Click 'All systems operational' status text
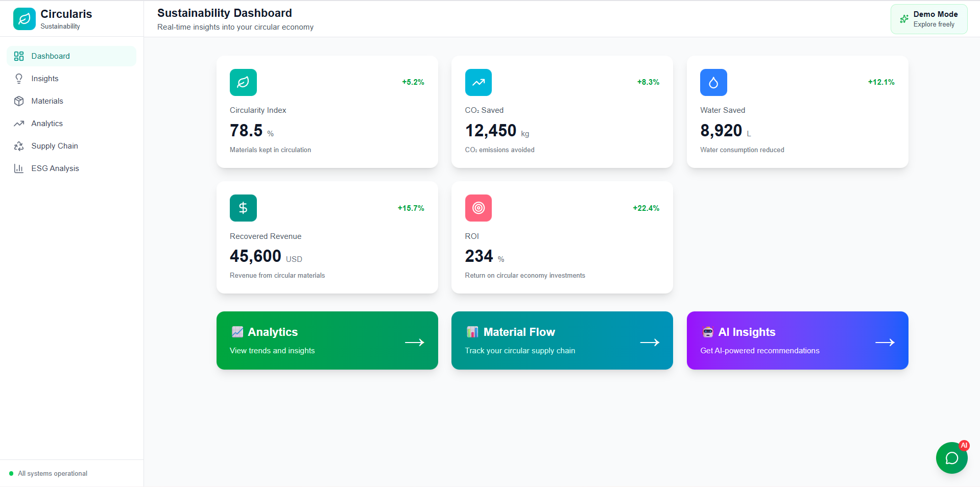 point(53,474)
